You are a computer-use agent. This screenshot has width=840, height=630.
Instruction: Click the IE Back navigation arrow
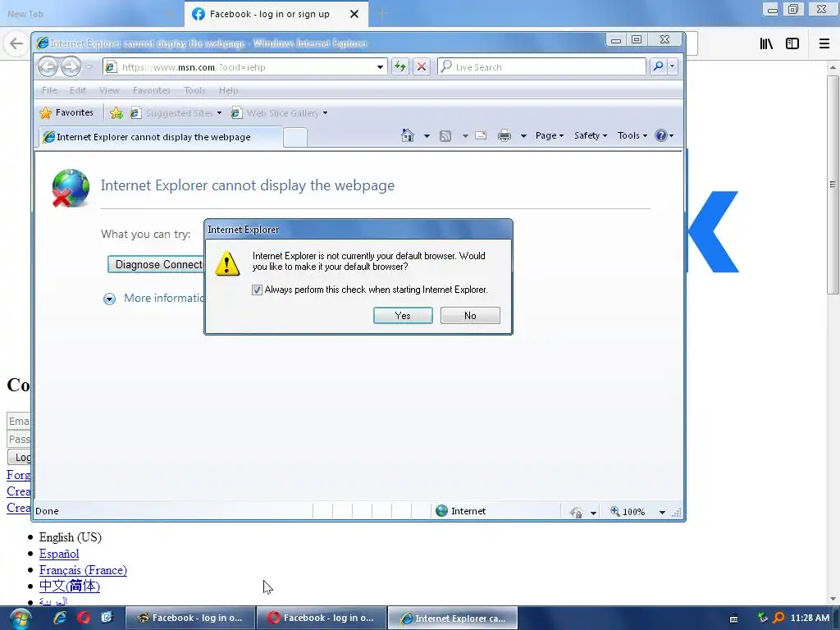(x=48, y=67)
